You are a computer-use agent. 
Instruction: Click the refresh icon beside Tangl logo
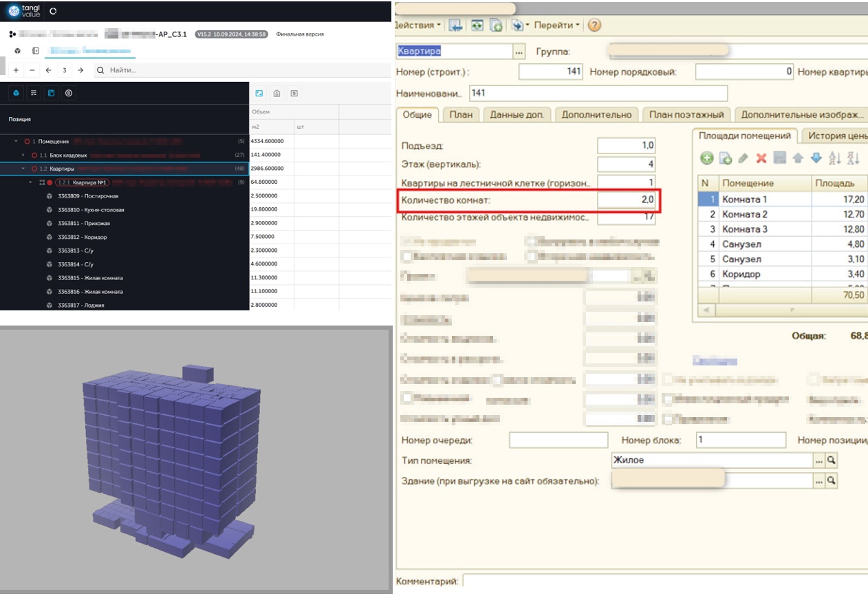(x=54, y=11)
